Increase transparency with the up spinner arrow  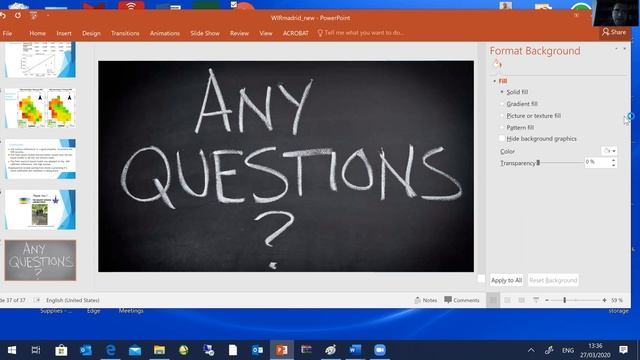(613, 160)
